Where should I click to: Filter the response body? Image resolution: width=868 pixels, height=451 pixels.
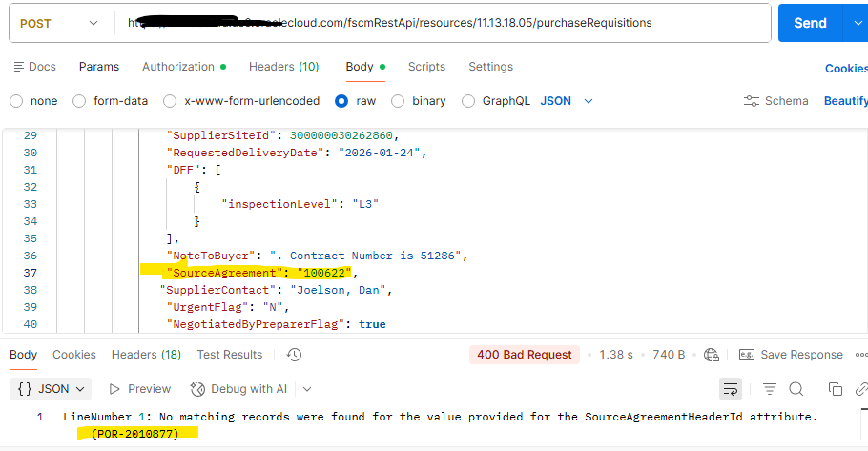[x=770, y=389]
